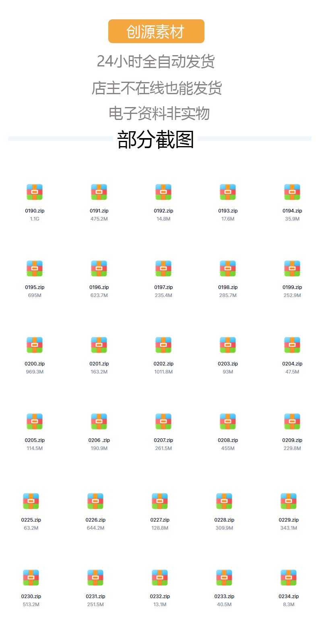Click the 623.7M file size label
The height and width of the screenshot is (644, 322).
(x=99, y=295)
